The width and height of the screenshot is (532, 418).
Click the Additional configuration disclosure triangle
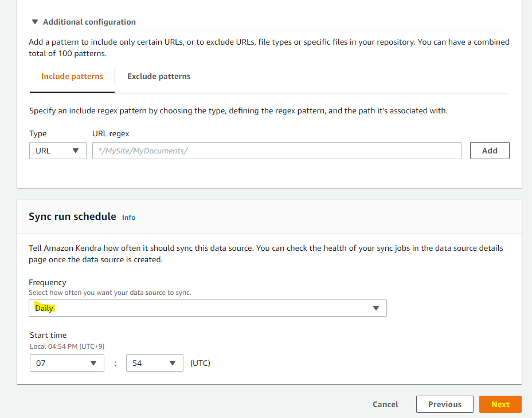[35, 21]
